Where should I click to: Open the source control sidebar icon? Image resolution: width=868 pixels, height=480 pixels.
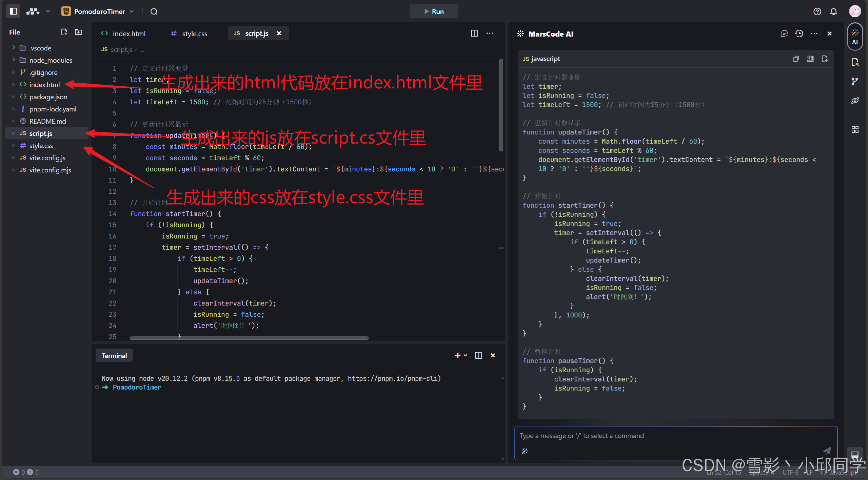coord(855,81)
